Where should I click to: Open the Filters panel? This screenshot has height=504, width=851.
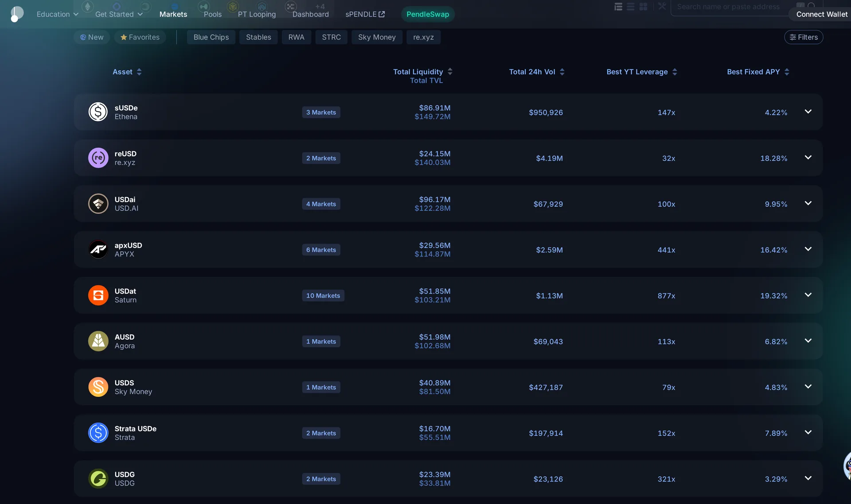tap(804, 37)
